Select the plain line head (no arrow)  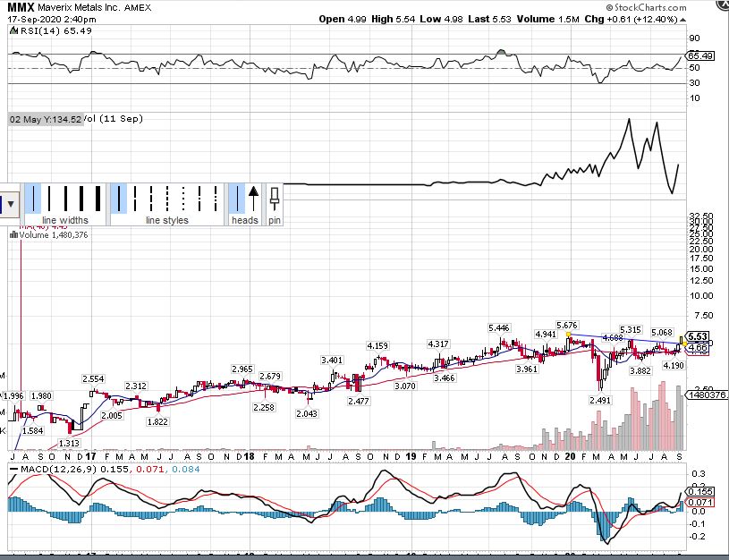point(237,199)
